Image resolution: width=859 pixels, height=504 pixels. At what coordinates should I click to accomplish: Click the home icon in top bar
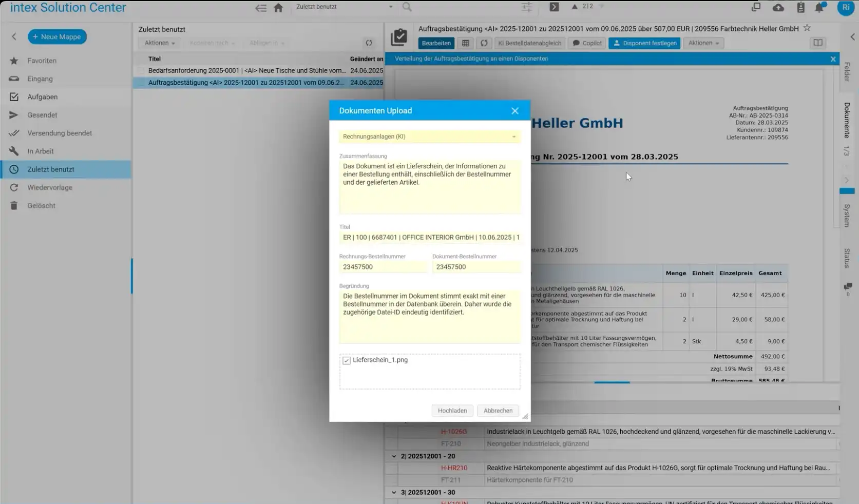point(278,8)
